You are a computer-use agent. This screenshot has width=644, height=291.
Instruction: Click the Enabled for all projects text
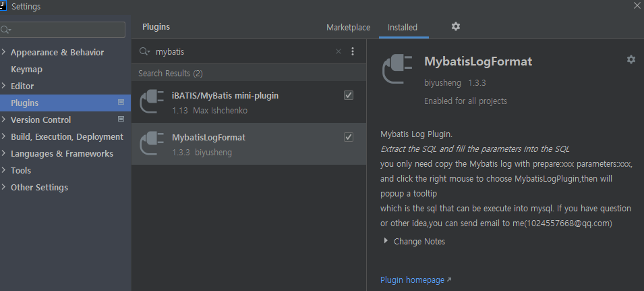(x=465, y=101)
